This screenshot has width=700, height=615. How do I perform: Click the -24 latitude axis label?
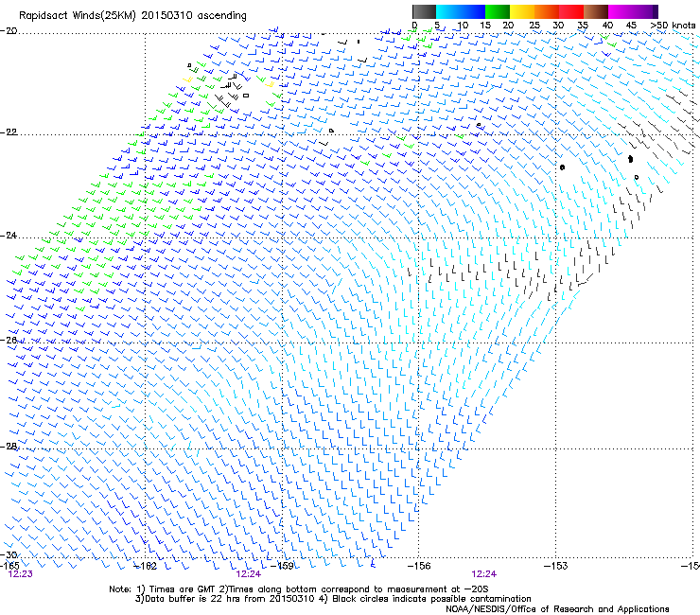click(9, 236)
